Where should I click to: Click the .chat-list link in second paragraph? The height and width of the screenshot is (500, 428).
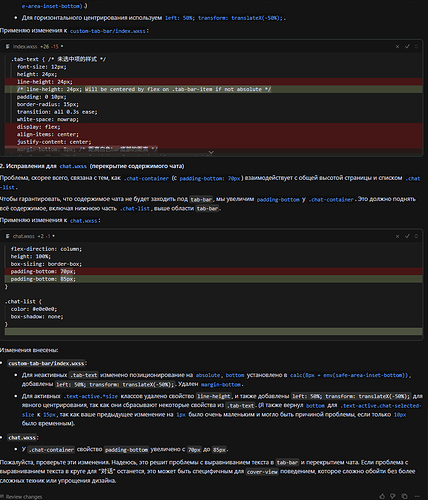[x=135, y=209]
